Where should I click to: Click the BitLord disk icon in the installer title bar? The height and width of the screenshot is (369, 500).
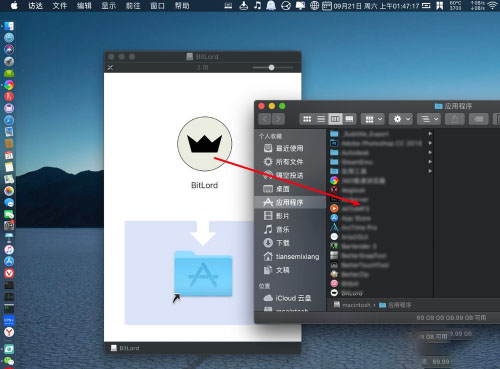coord(189,57)
